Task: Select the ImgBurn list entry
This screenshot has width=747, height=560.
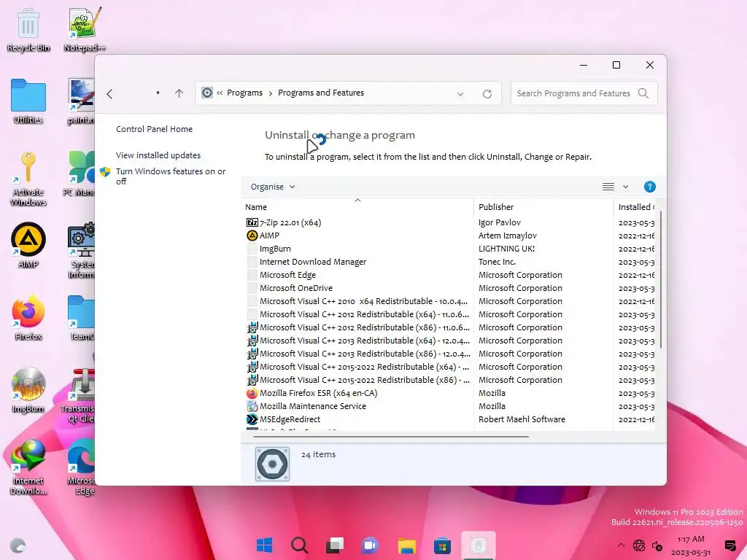Action: click(x=450, y=249)
